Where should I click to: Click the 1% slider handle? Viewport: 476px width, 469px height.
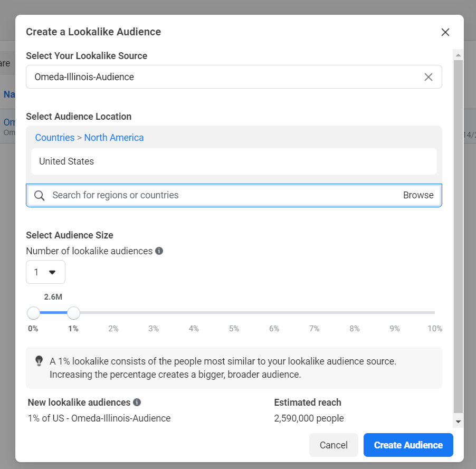[74, 313]
